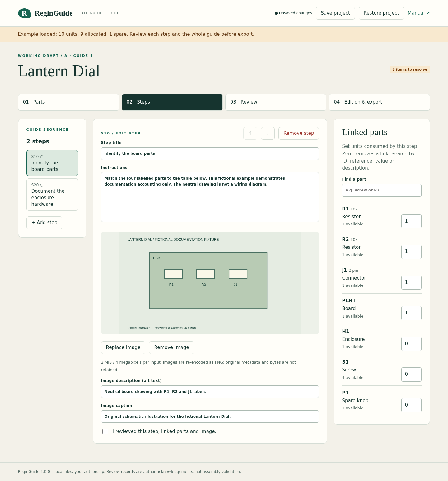Viewport: 448px width, 481px height.
Task: Open the Manual external link
Action: point(419,13)
